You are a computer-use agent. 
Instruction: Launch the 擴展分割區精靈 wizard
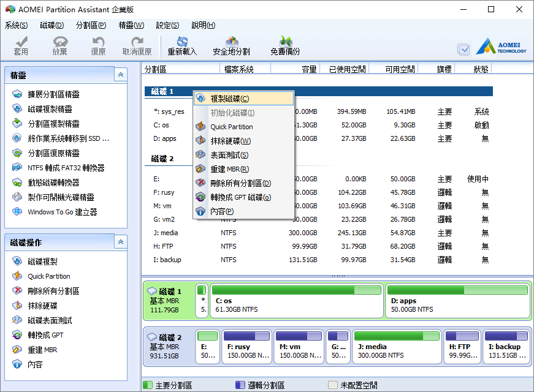pyautogui.click(x=45, y=94)
